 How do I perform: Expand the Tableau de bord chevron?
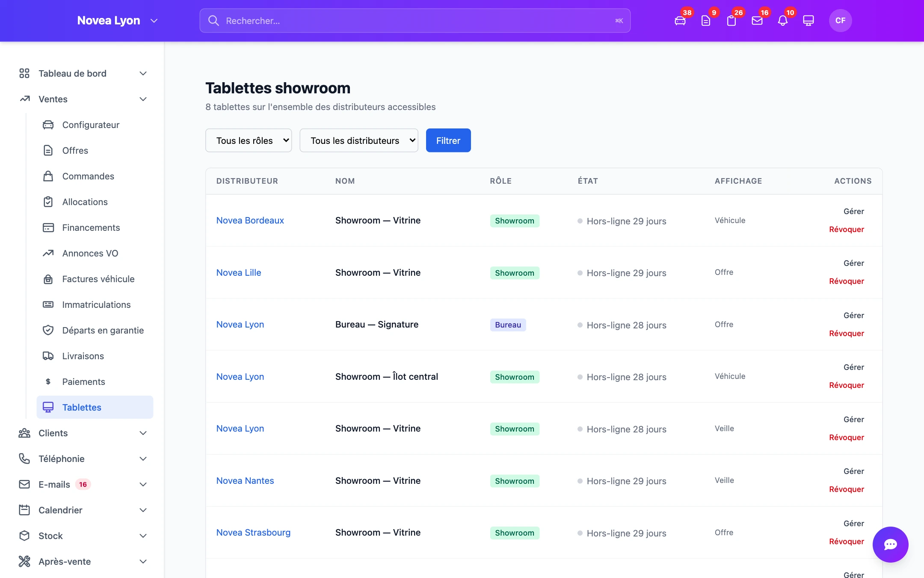[x=143, y=73]
